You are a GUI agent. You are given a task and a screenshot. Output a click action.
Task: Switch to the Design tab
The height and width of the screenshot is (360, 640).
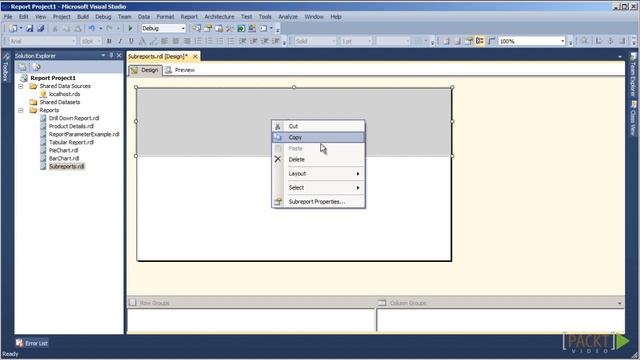click(x=145, y=70)
